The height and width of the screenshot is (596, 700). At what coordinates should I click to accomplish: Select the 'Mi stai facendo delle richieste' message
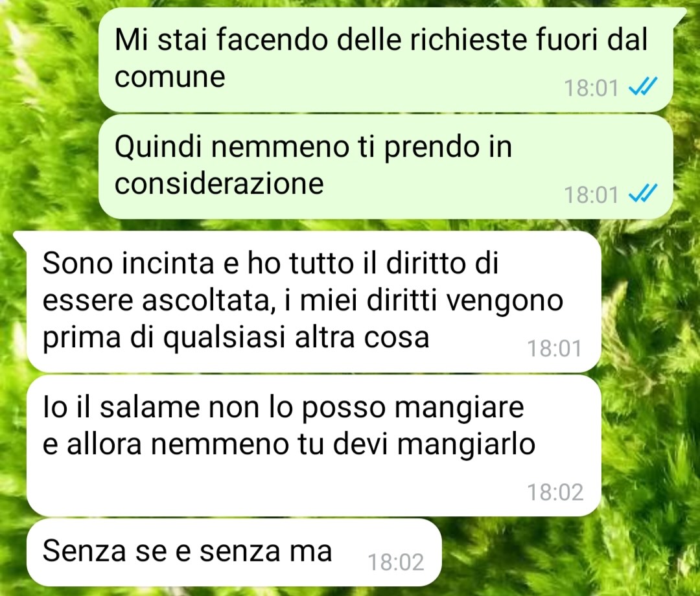385,60
